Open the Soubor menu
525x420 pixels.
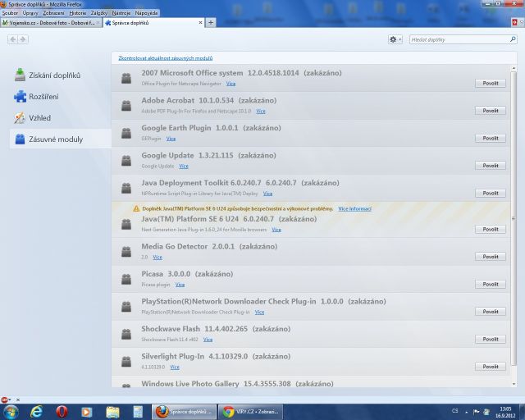[x=10, y=13]
